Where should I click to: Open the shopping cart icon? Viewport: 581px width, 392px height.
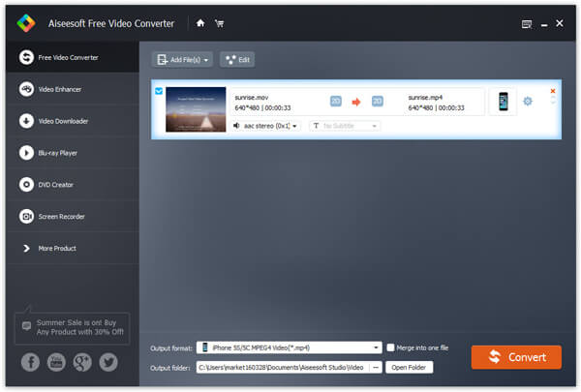tap(220, 23)
